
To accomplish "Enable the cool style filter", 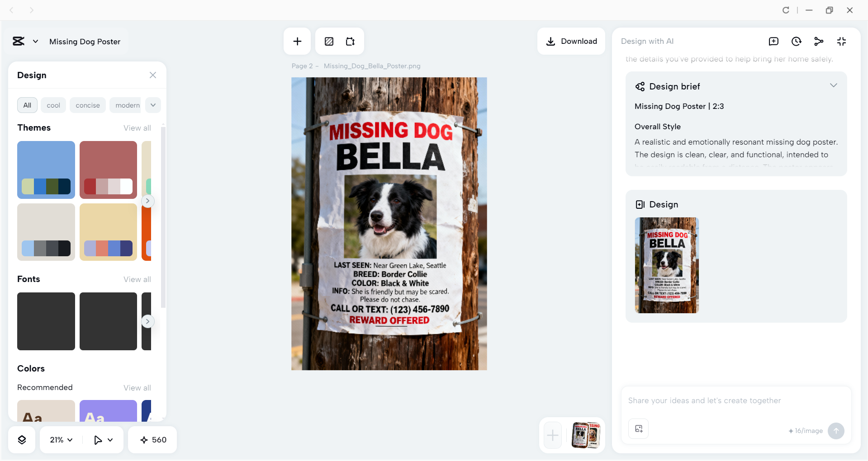I will point(53,105).
